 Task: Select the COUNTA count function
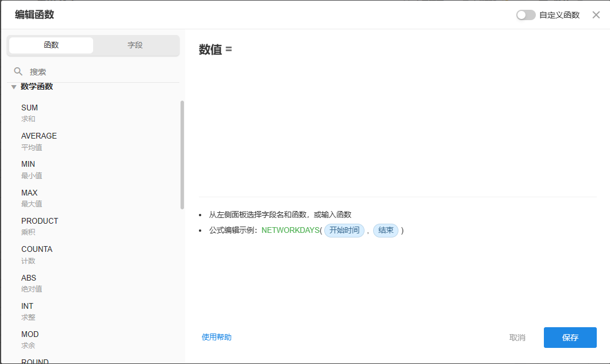tap(37, 254)
